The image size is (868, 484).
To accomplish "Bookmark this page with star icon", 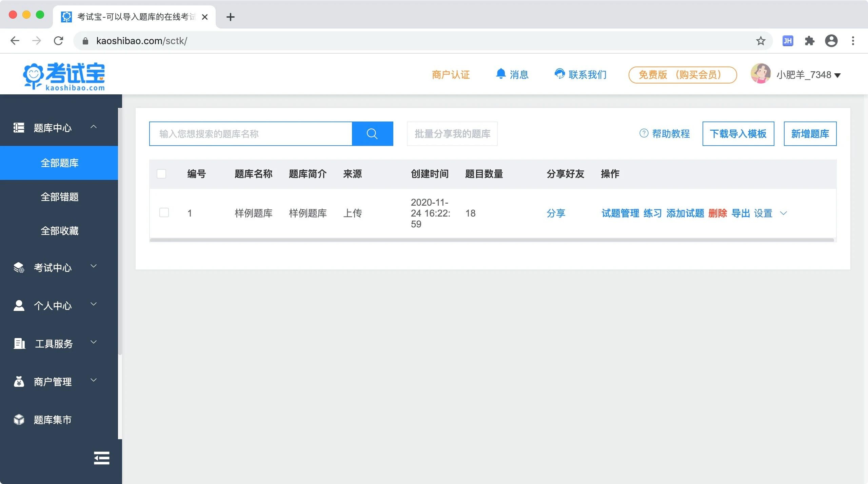I will (761, 41).
